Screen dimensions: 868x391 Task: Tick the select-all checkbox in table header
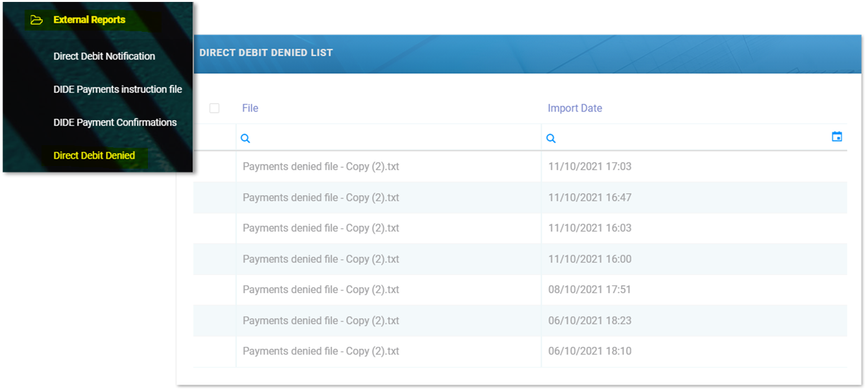[x=214, y=108]
